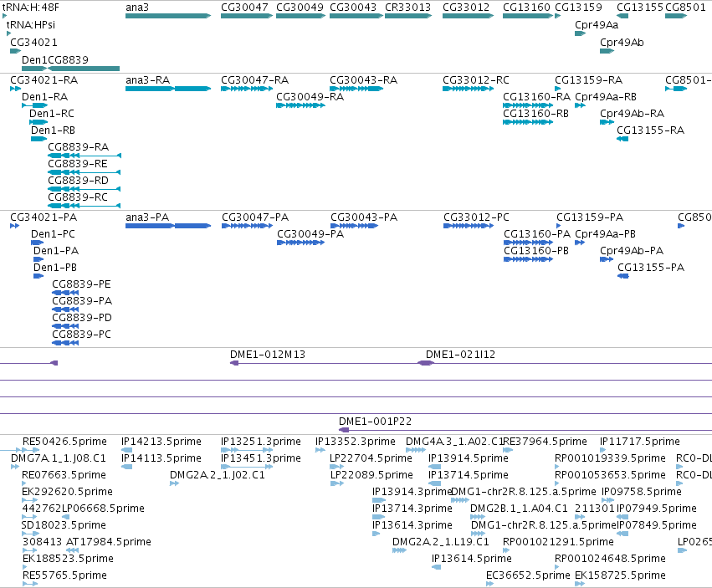712x588 pixels.
Task: Click the CG8839-RC transcript label
Action: pos(78,197)
